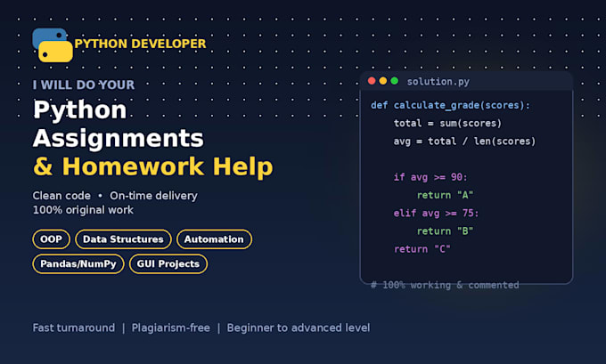Click the 'return "C"' code line
The image size is (606, 364).
pyautogui.click(x=422, y=249)
